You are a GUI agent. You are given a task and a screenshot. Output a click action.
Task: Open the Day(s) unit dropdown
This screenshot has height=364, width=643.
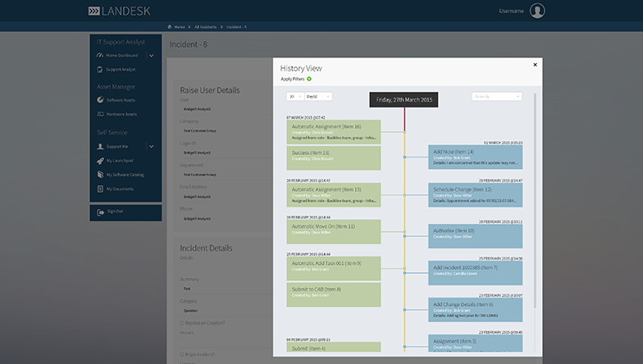(317, 96)
